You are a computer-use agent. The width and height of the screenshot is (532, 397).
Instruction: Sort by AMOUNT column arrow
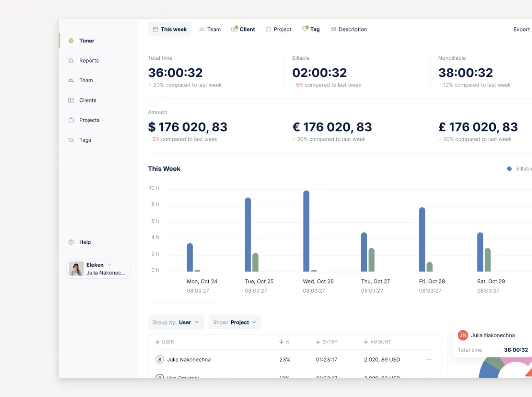coord(366,342)
